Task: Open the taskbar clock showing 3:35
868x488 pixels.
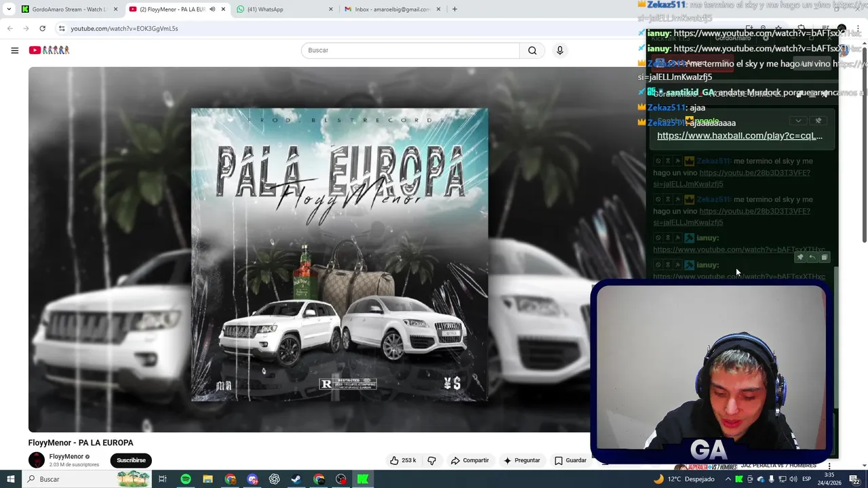Action: [829, 479]
